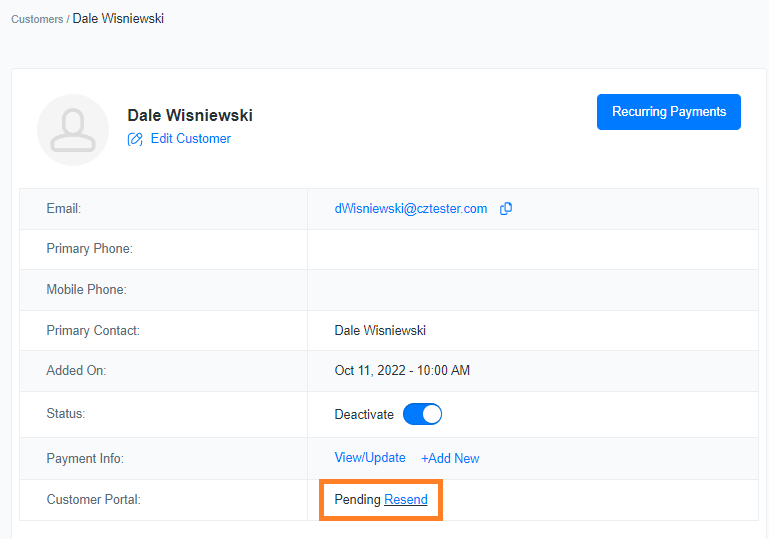This screenshot has width=769, height=539.
Task: Click the Primary Contact: label
Action: 93,331
